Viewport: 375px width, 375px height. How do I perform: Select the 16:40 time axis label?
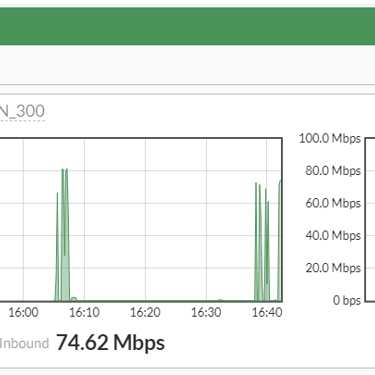(x=267, y=313)
